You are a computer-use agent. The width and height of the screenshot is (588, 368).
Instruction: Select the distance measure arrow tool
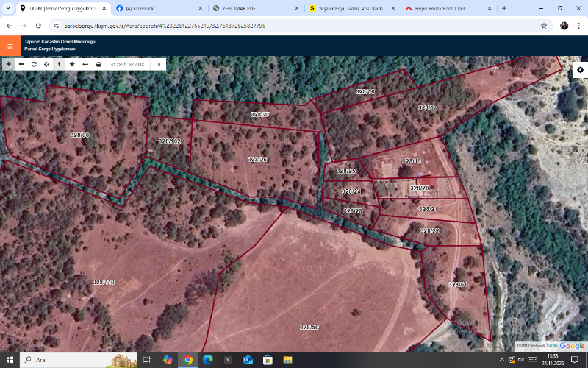85,65
